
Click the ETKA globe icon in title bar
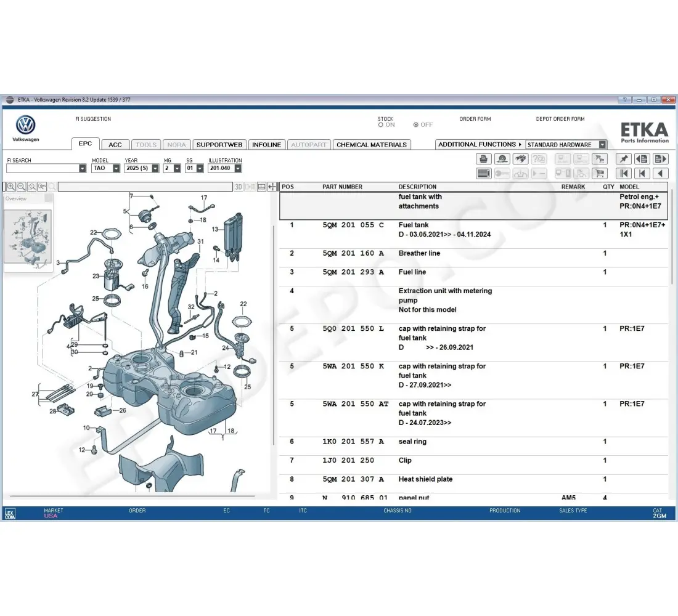[x=9, y=100]
